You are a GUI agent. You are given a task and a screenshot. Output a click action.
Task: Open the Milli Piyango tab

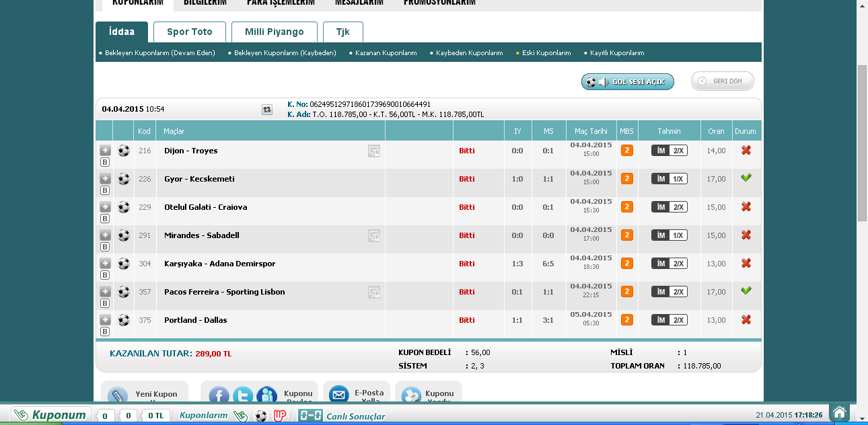(274, 32)
